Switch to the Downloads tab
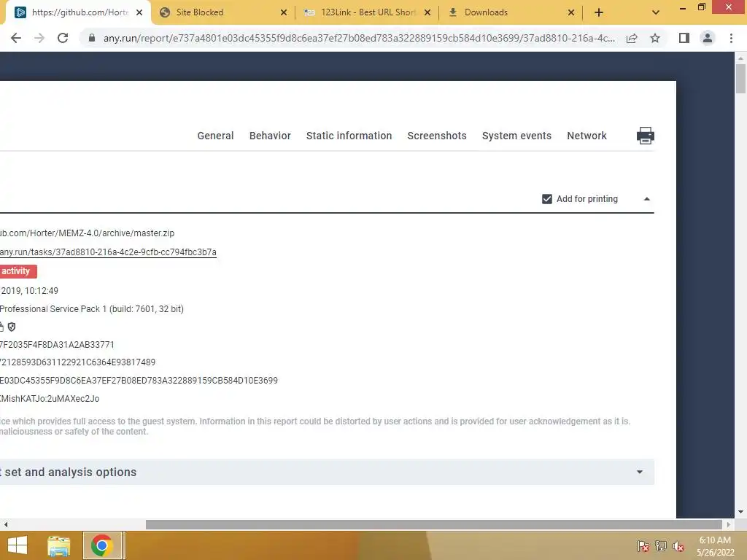Viewport: 747px width, 560px height. [x=511, y=12]
